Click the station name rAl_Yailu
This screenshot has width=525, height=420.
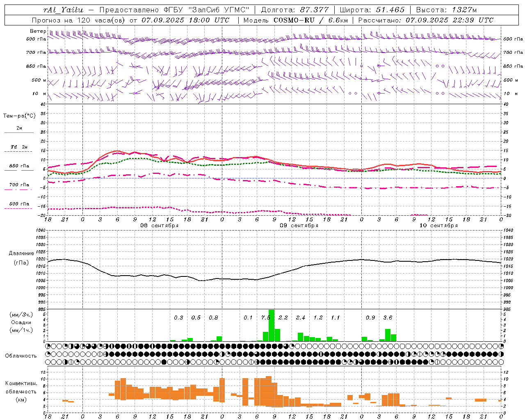click(63, 10)
